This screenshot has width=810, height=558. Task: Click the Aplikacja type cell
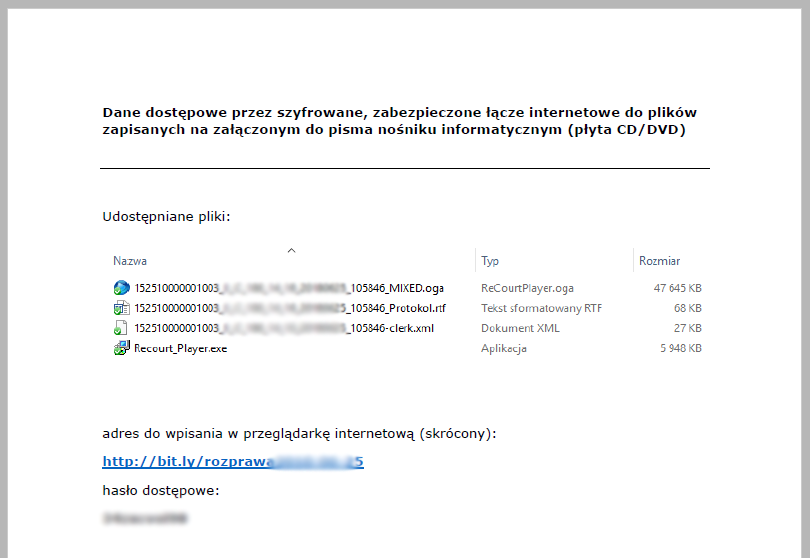tap(504, 348)
